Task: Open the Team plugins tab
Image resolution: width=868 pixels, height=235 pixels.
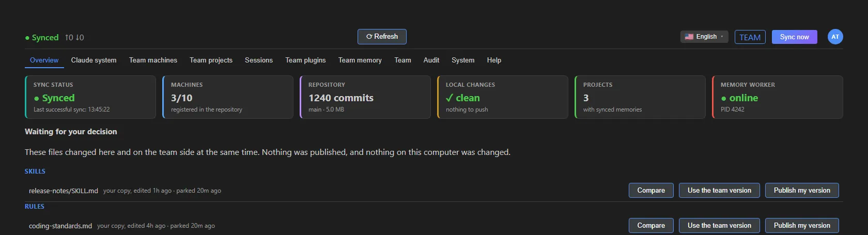Action: pyautogui.click(x=305, y=60)
